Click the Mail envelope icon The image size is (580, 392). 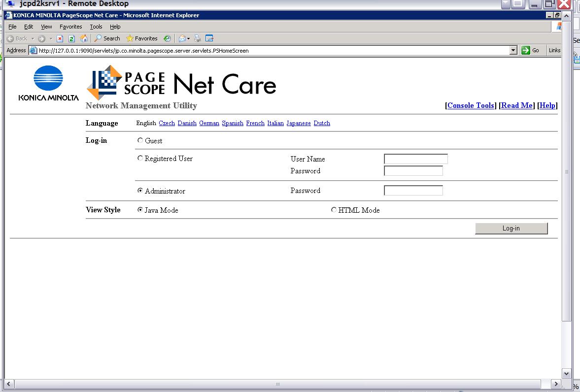(x=182, y=38)
